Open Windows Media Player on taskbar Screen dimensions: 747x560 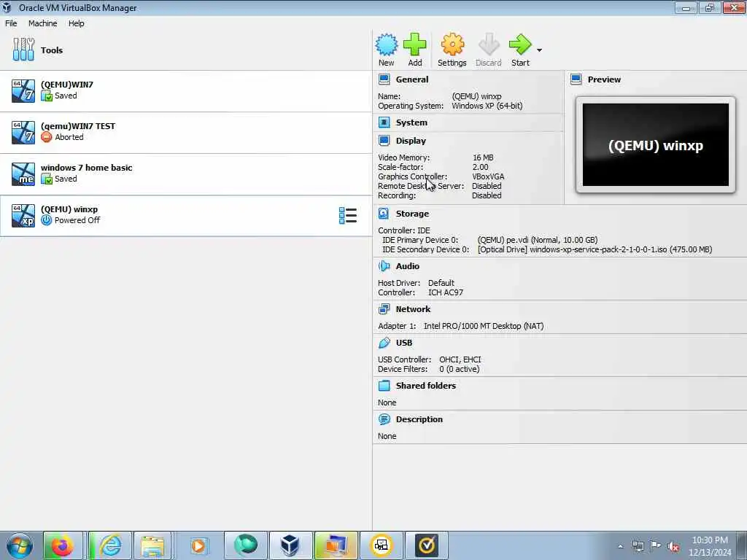pos(198,545)
